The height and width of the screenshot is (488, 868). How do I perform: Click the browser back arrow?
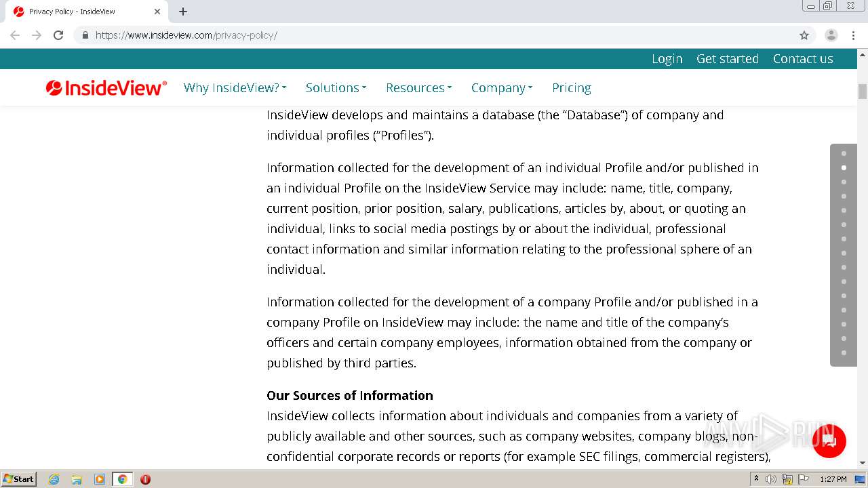(x=15, y=35)
